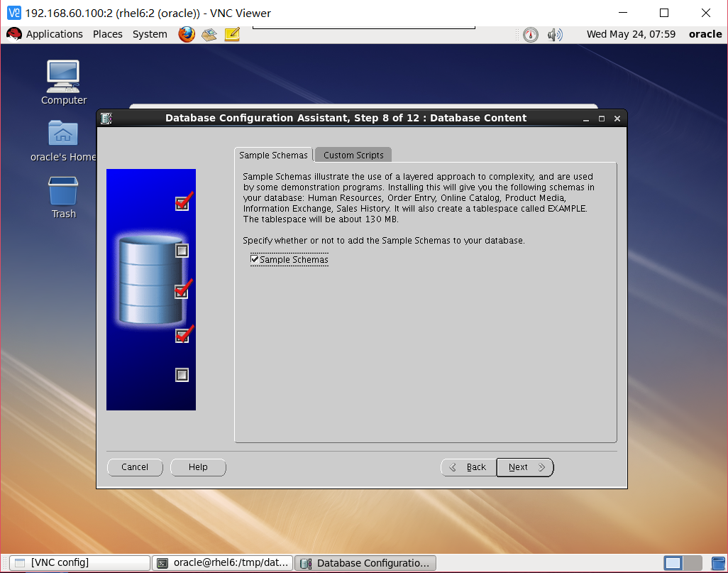728x573 pixels.
Task: Uncheck the Sample Schemas checkbox
Action: [x=254, y=259]
